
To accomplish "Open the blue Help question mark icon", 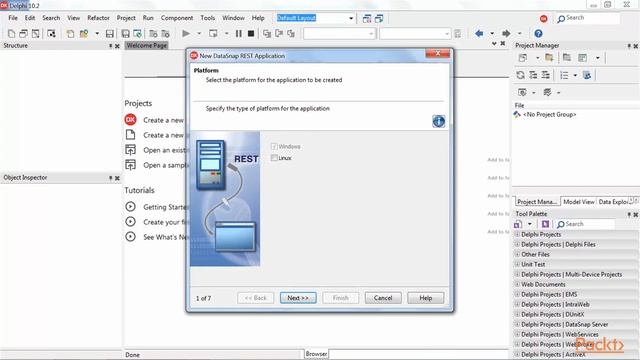I will click(x=538, y=33).
